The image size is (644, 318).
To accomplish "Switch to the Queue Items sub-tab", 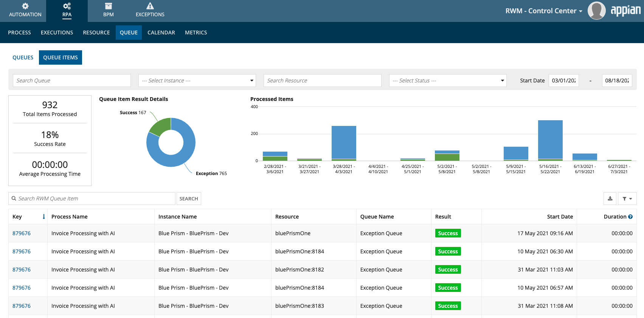I will pos(61,57).
